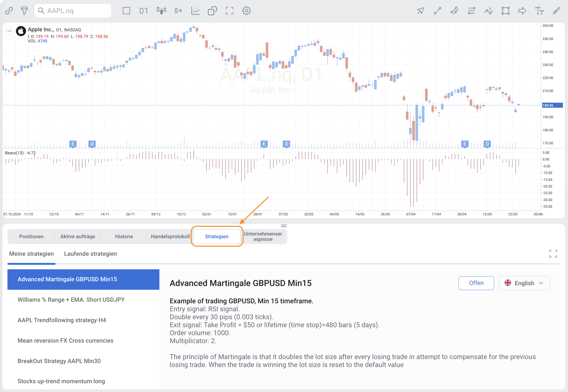The image size is (568, 392).
Task: Click the link chart icon
Action: (9, 11)
